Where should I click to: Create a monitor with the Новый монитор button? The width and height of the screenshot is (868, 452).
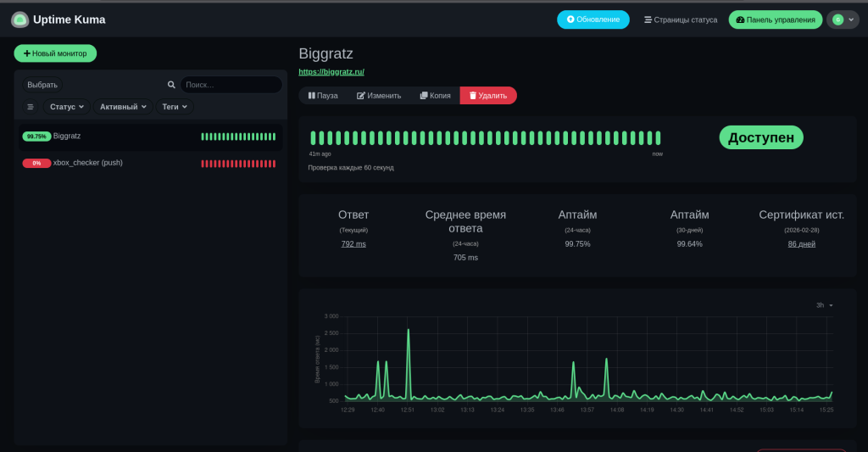(55, 53)
